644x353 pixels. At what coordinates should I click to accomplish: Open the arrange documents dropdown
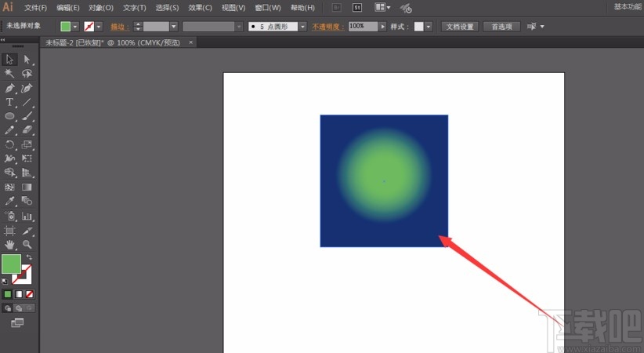[x=383, y=7]
